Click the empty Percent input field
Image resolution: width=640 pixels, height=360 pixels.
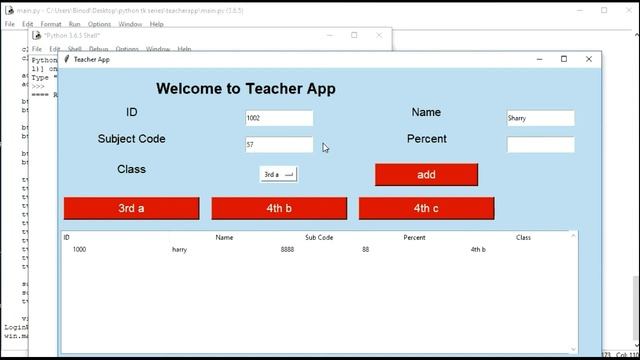pos(541,144)
